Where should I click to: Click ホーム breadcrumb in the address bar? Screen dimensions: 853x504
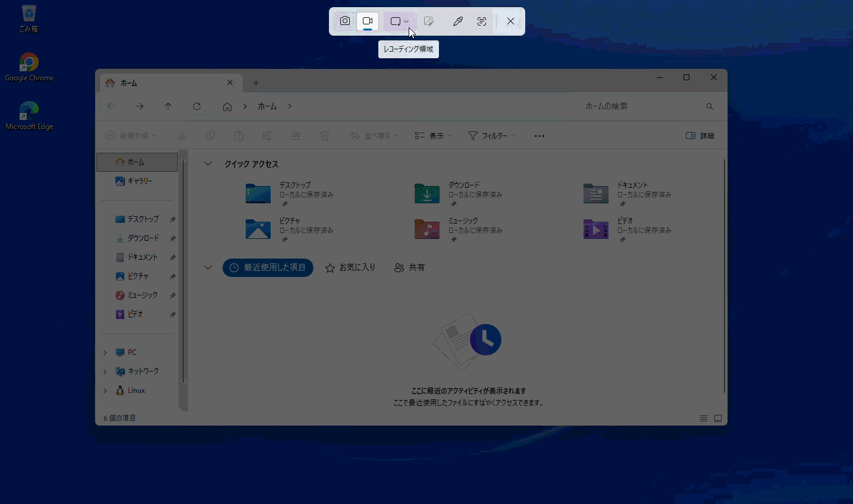coord(267,106)
